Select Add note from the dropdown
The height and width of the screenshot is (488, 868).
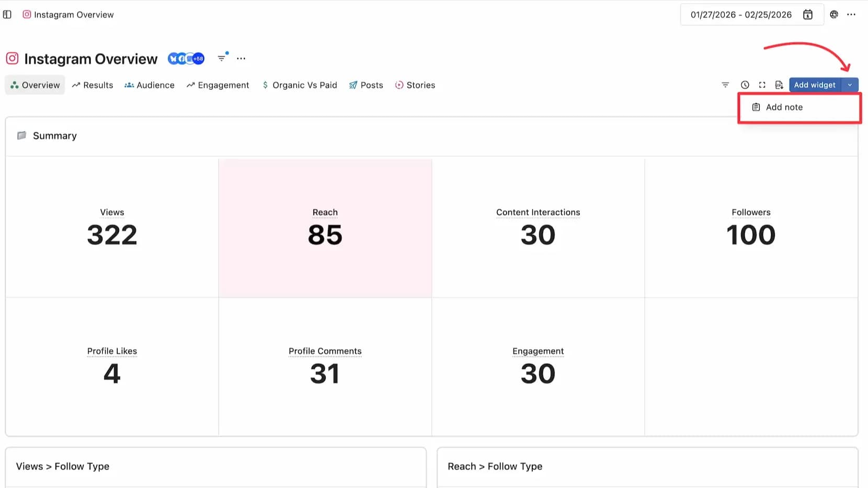coord(784,107)
